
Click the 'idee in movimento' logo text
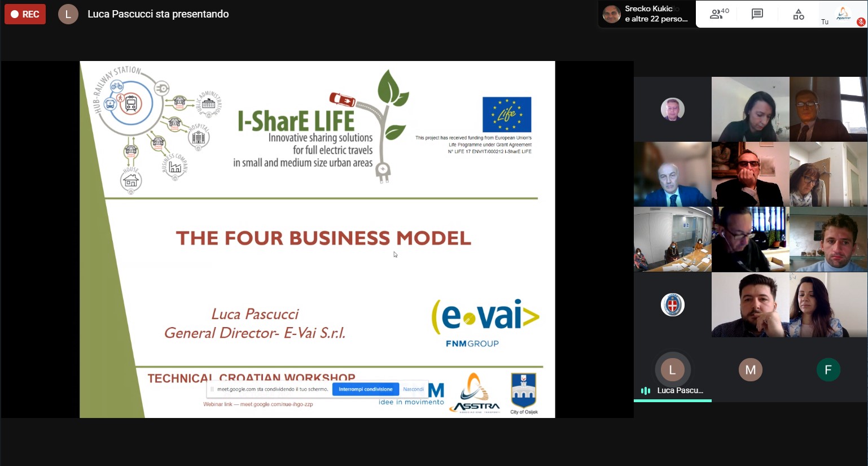pyautogui.click(x=411, y=402)
